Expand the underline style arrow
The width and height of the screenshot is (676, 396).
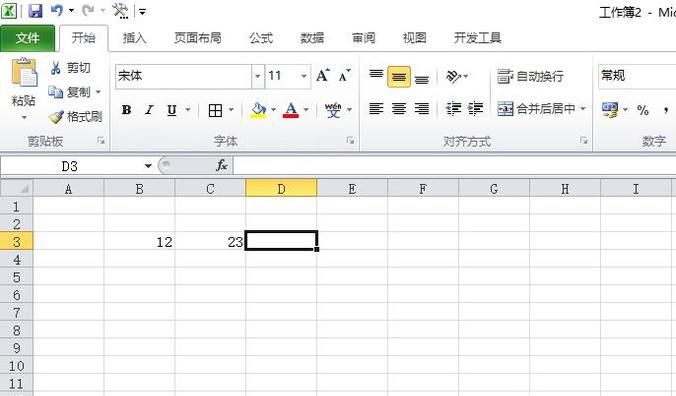click(x=188, y=110)
